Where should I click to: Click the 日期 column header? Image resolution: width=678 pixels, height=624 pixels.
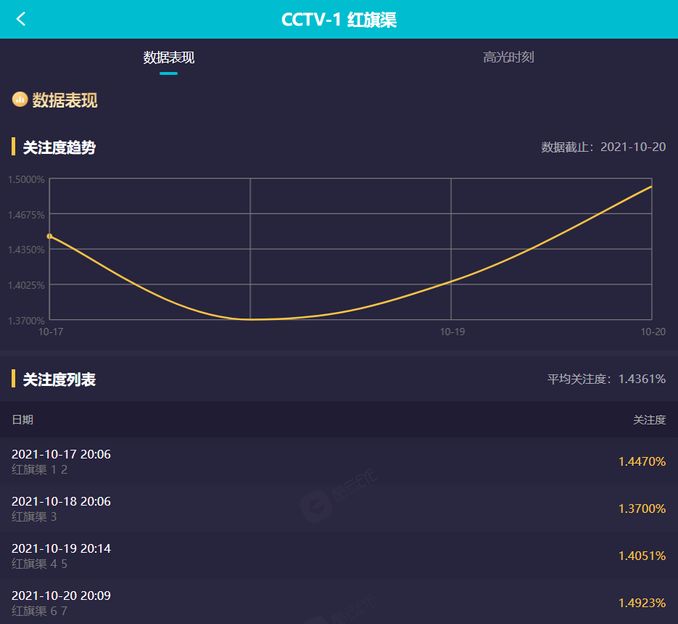point(22,419)
